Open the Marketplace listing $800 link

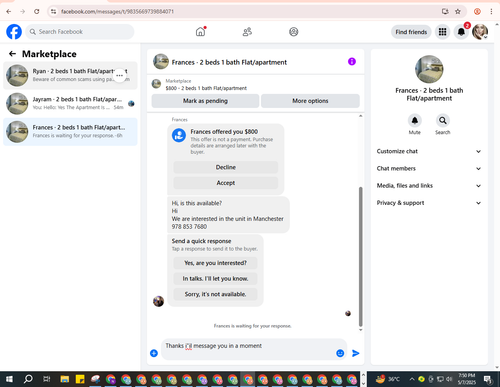click(206, 88)
